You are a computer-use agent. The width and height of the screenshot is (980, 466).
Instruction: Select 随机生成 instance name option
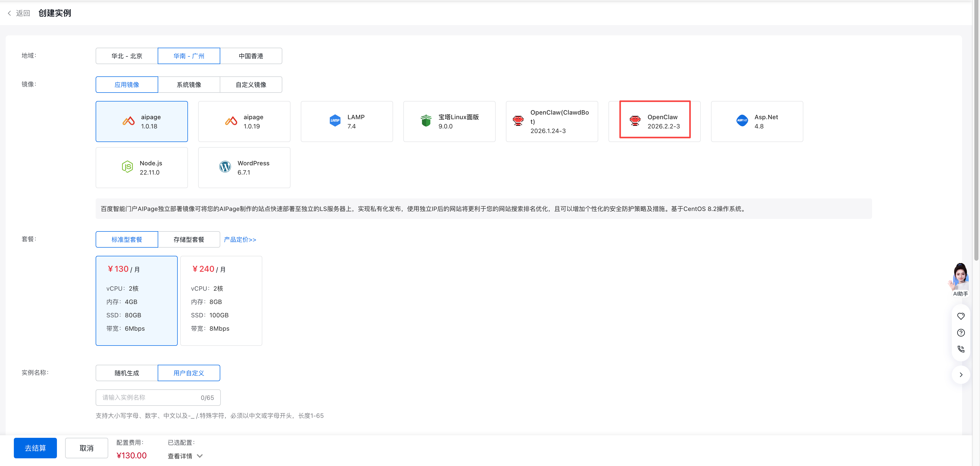[x=127, y=373]
